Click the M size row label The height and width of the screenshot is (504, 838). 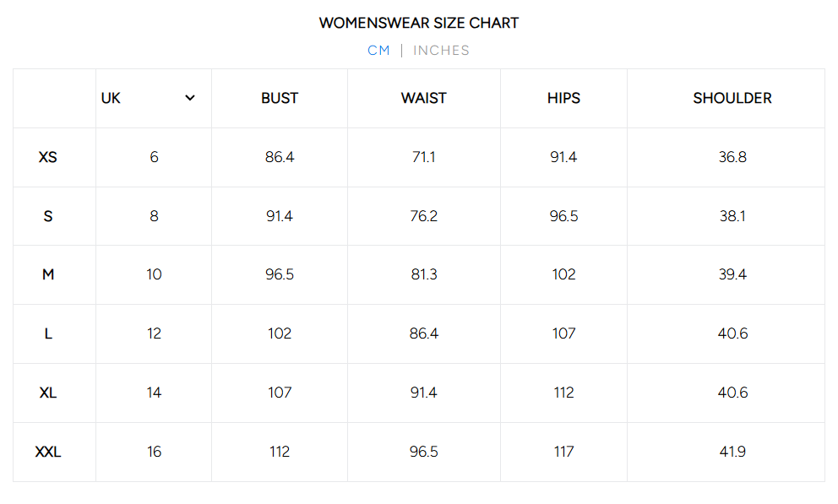pyautogui.click(x=48, y=274)
